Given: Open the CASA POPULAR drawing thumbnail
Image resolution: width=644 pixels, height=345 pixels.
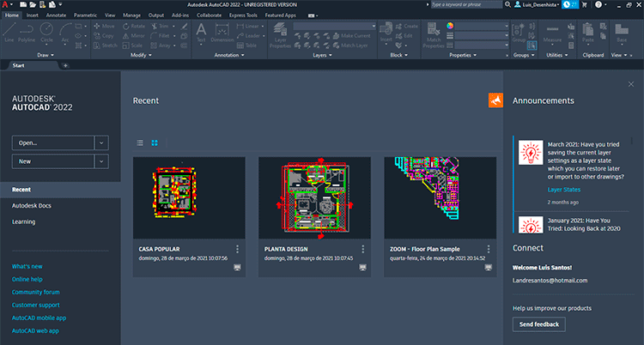Looking at the screenshot, I should coord(189,197).
